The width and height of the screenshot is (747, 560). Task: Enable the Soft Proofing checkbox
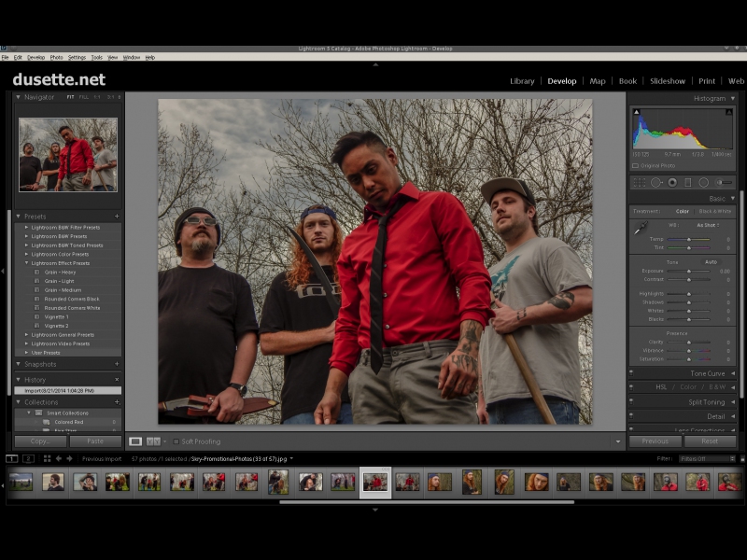(x=176, y=441)
